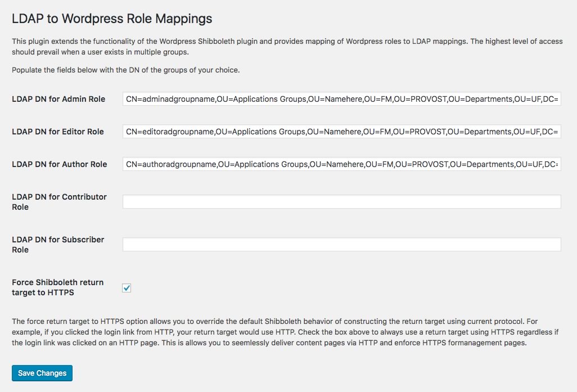The width and height of the screenshot is (577, 392).
Task: Click the LDAP DN for Editor Role field
Action: [x=341, y=132]
